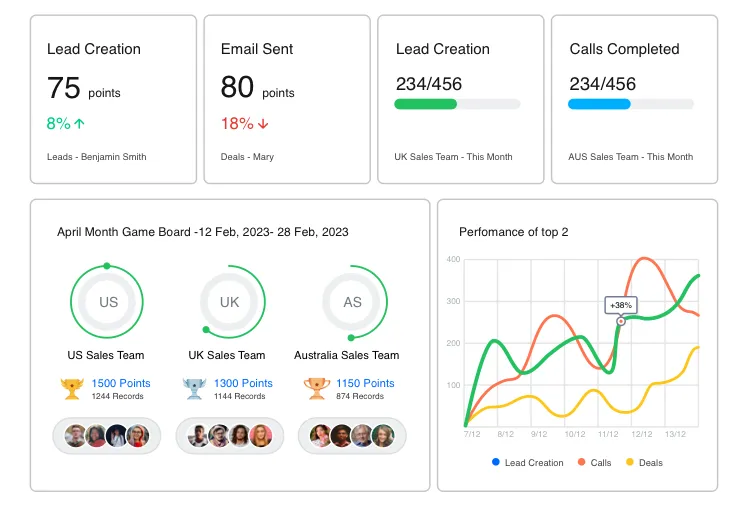Toggle the Lead Creation legend dot
Screen dimensions: 748x506
click(x=496, y=462)
